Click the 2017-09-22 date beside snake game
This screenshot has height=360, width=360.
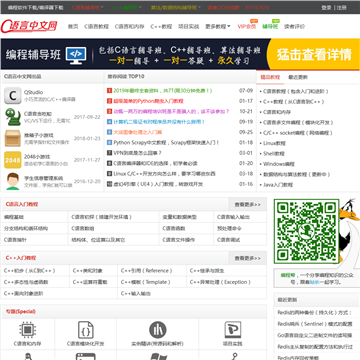[87, 117]
